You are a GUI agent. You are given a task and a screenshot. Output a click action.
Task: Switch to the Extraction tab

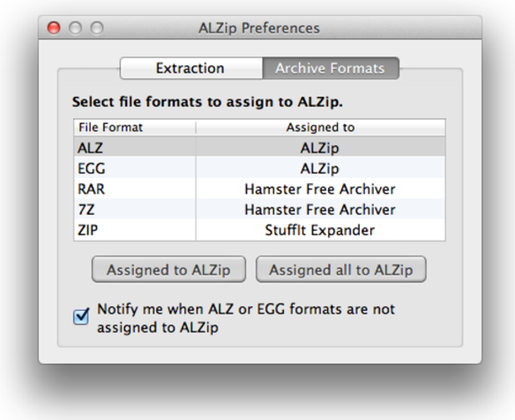[192, 68]
